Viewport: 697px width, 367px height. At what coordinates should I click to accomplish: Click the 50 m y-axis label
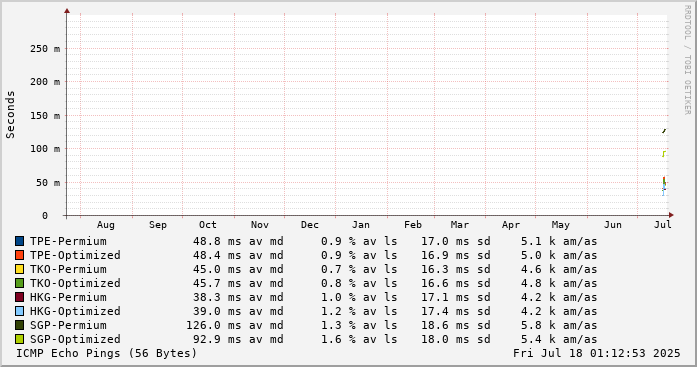click(48, 183)
